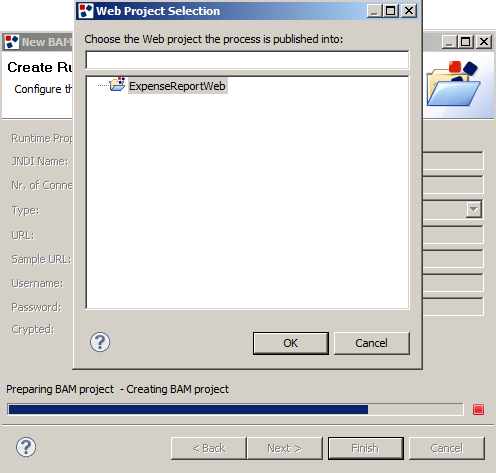
Task: Go back to the previous wizard page
Action: pyautogui.click(x=209, y=448)
